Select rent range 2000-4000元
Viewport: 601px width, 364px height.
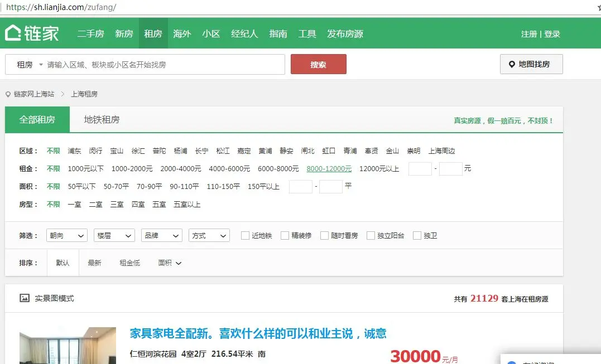[x=181, y=169]
